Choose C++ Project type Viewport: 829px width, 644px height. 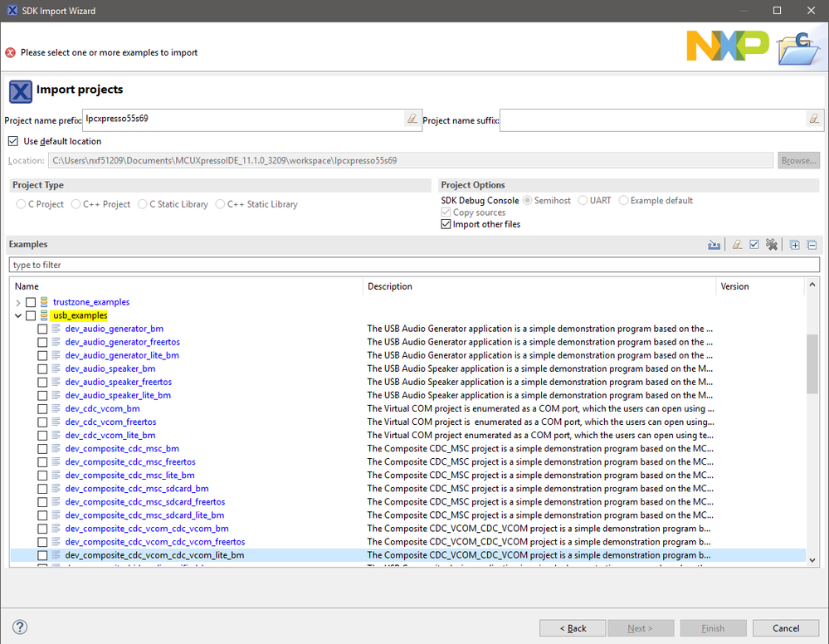76,204
